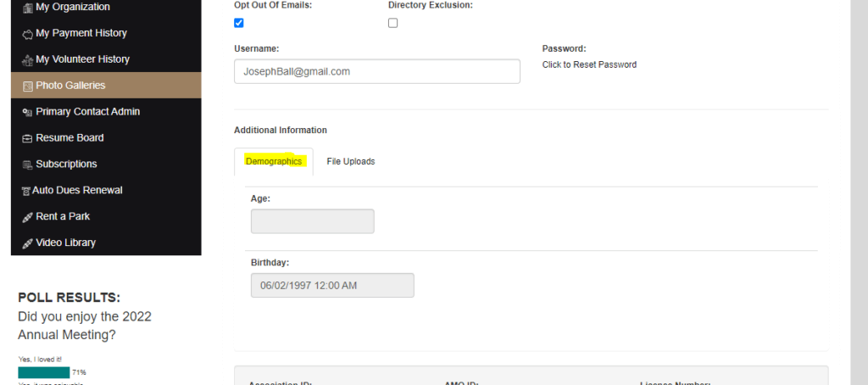Click the Age input field
The width and height of the screenshot is (868, 385).
[x=312, y=221]
